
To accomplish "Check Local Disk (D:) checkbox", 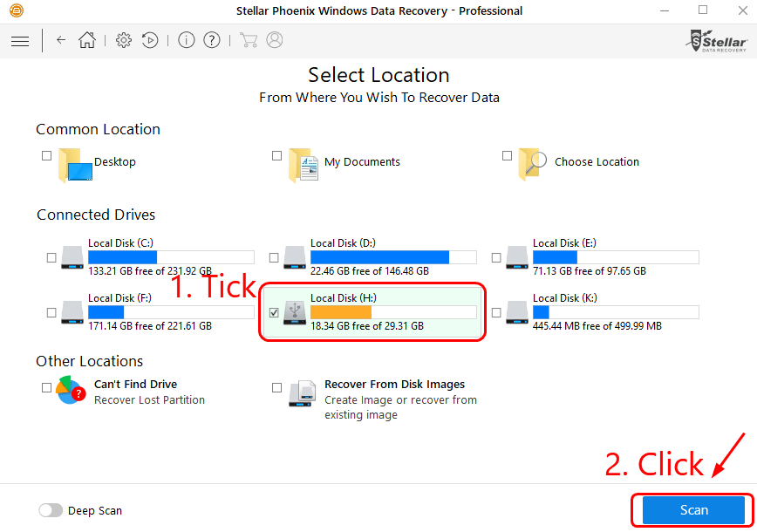I will tap(274, 258).
